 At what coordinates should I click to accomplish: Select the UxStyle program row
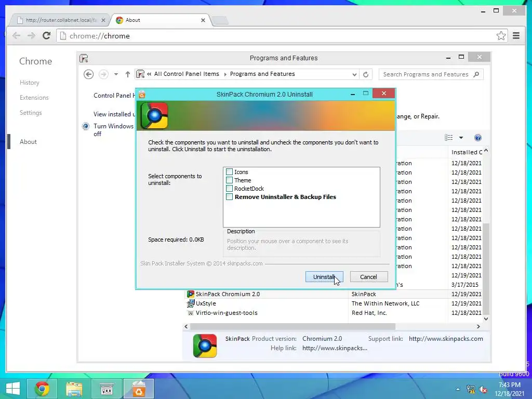tap(334, 303)
